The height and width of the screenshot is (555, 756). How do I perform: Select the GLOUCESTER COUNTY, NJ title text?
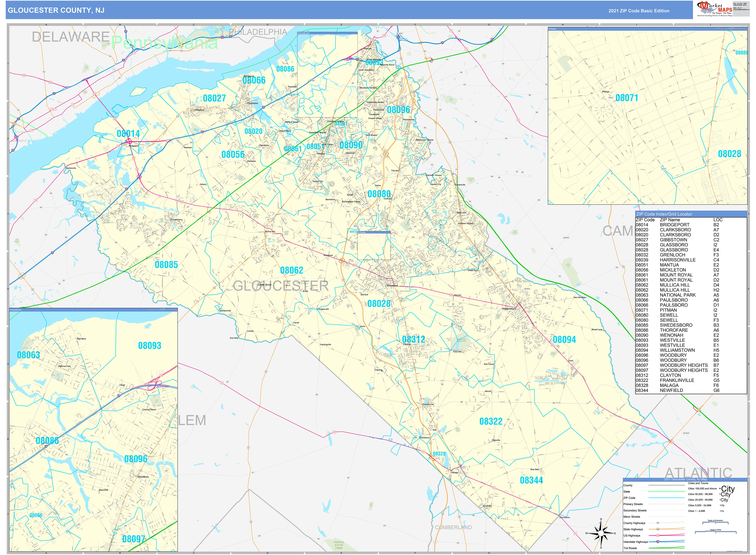56,10
